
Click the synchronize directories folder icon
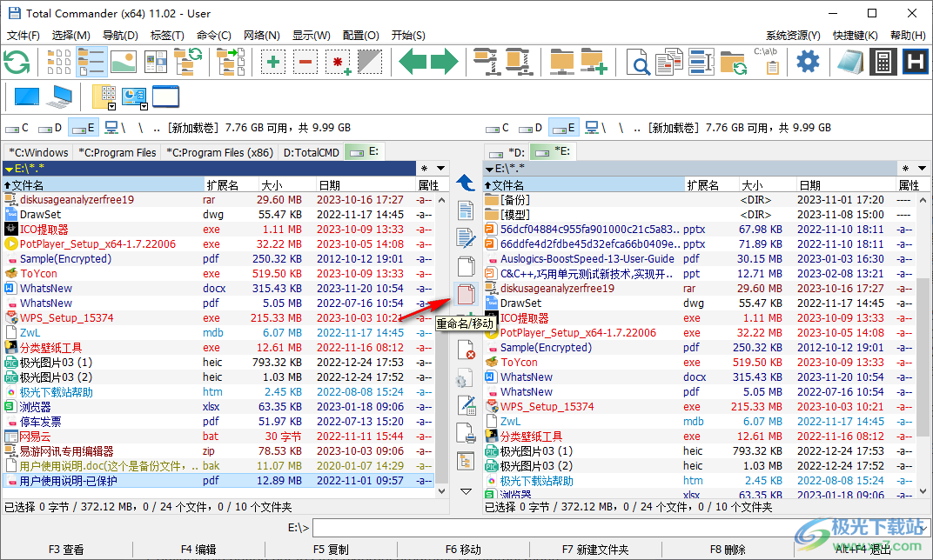coord(733,62)
